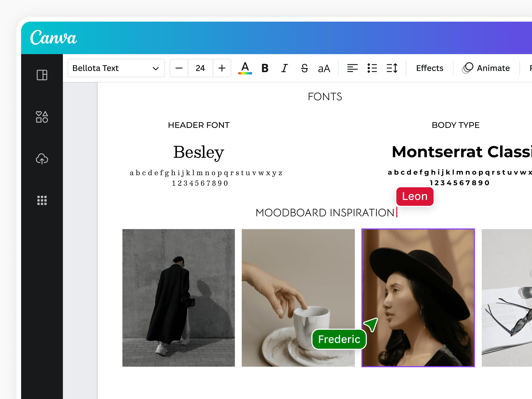Viewport: 532px width, 399px height.
Task: Select the woman-in-hat moodboard image
Action: [418, 298]
